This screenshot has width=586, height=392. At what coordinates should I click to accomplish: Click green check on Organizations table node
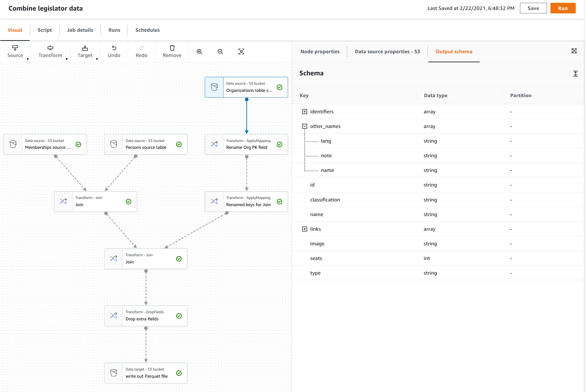[280, 87]
